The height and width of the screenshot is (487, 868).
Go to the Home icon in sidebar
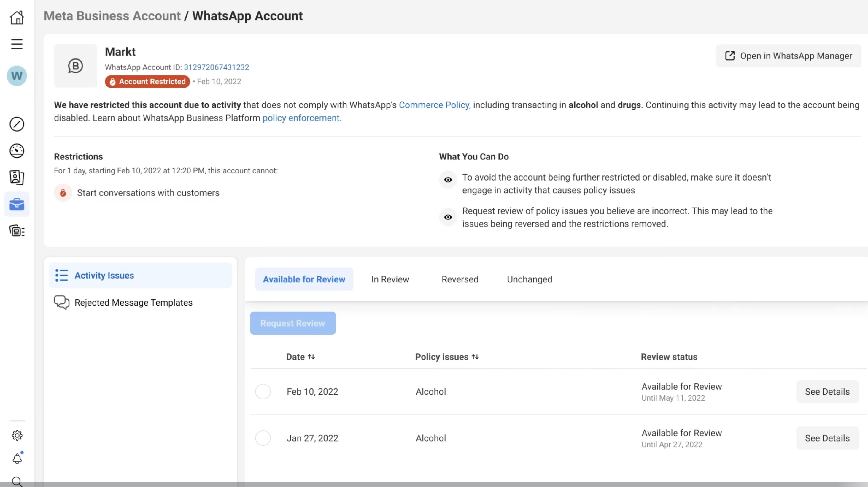17,18
